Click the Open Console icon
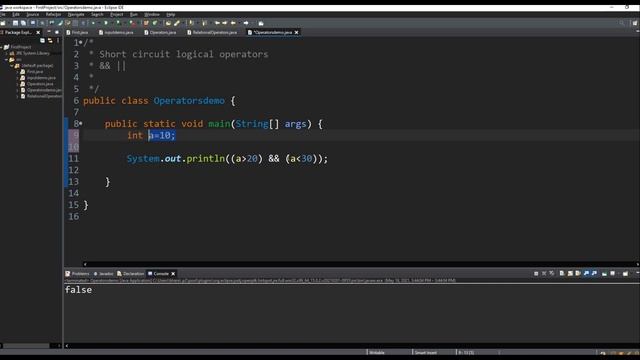This screenshot has height=360, width=640. pos(625,273)
